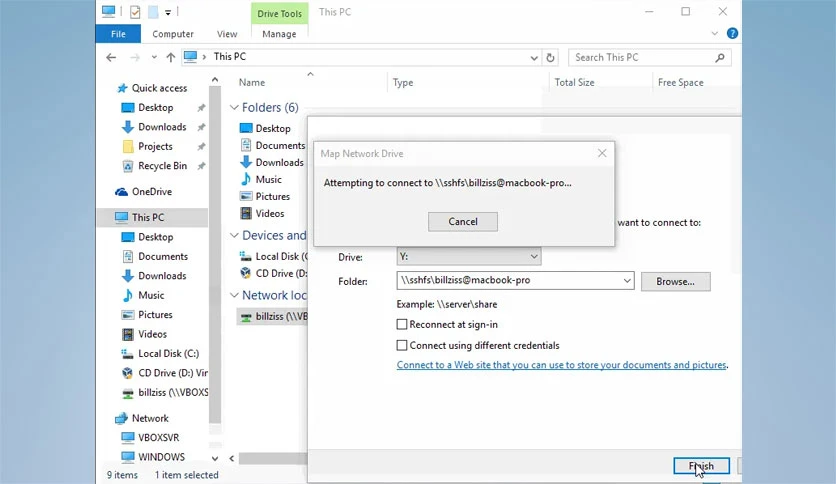Open Music folder in file list

pos(268,180)
